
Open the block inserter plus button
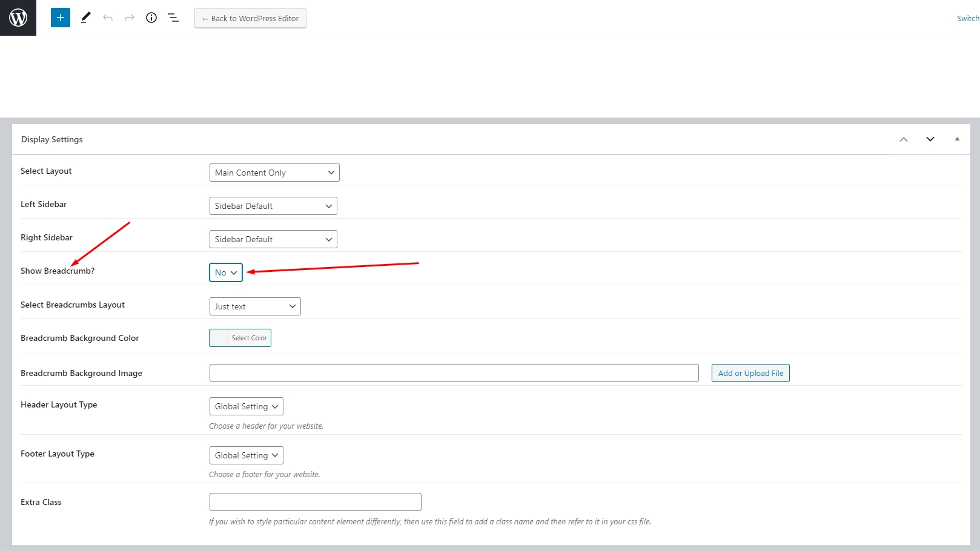click(x=61, y=18)
